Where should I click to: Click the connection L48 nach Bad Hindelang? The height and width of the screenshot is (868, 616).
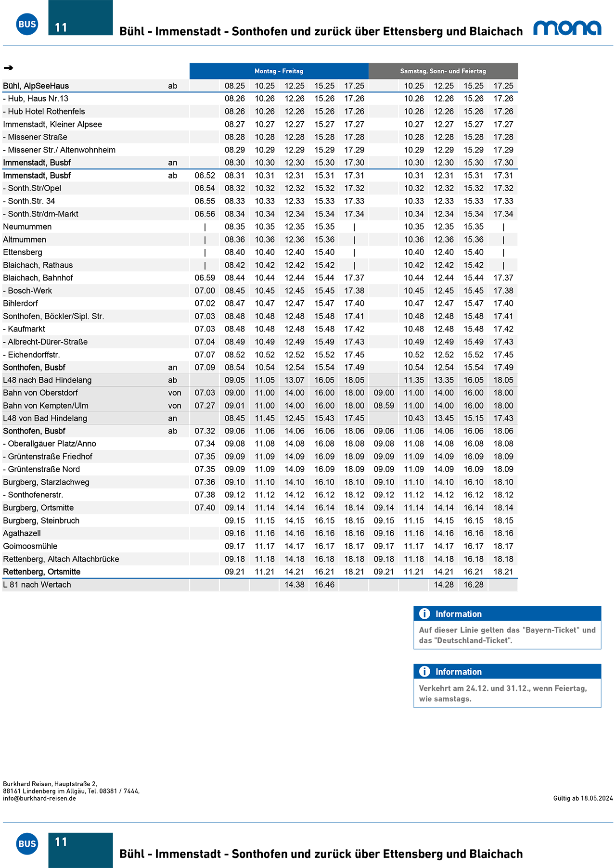47,380
